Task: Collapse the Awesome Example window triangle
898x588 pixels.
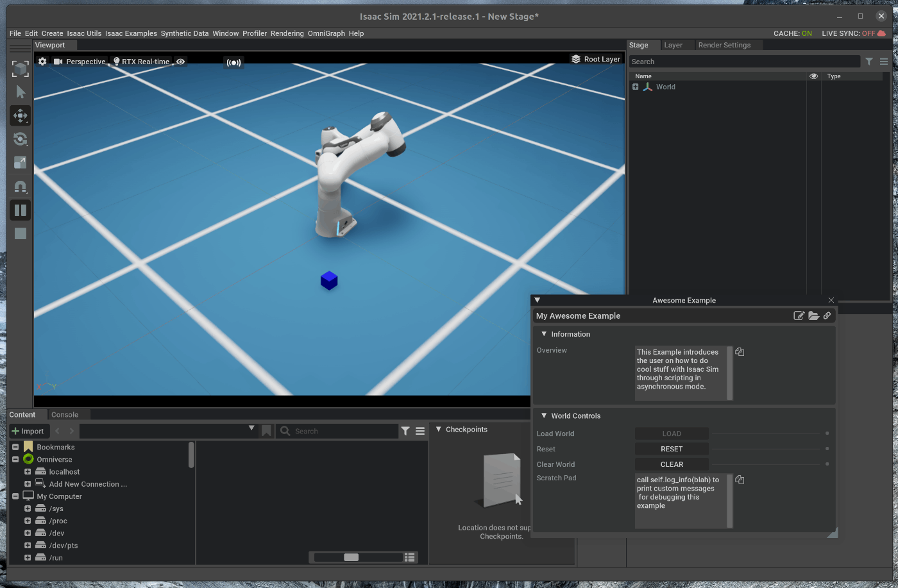Action: pyautogui.click(x=538, y=299)
